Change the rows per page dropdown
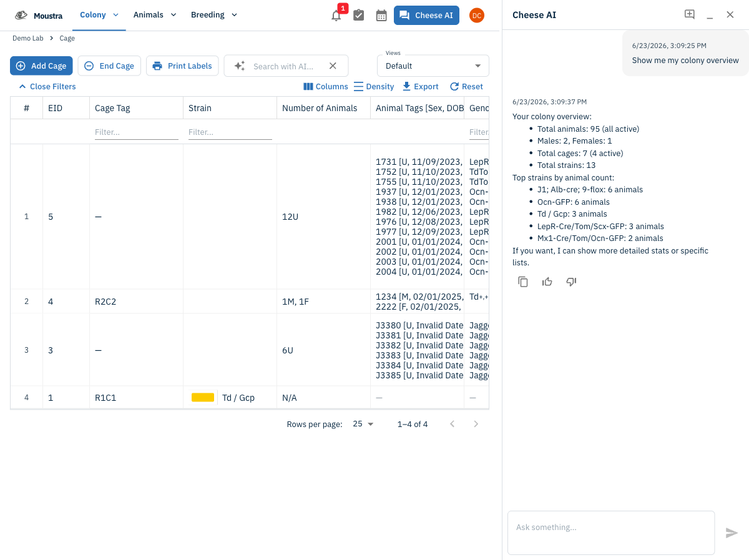Image resolution: width=749 pixels, height=560 pixels. (363, 424)
